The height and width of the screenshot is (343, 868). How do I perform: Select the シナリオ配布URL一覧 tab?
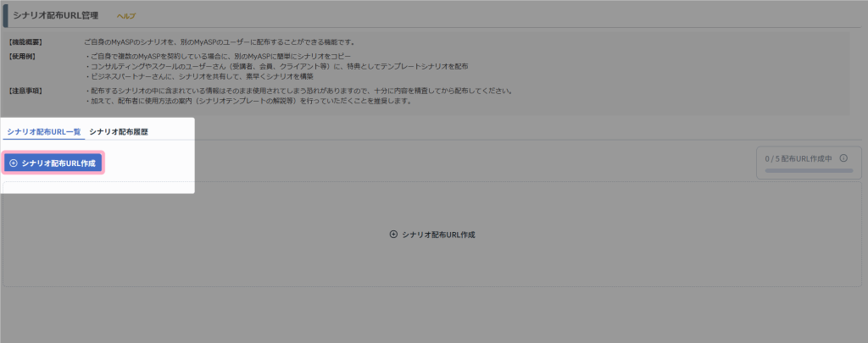[x=43, y=131]
